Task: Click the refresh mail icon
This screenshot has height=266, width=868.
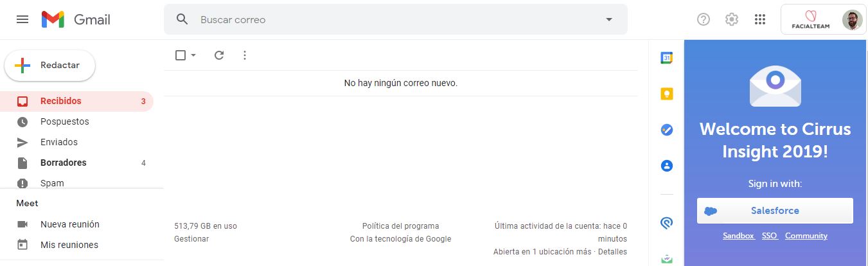Action: (x=219, y=55)
